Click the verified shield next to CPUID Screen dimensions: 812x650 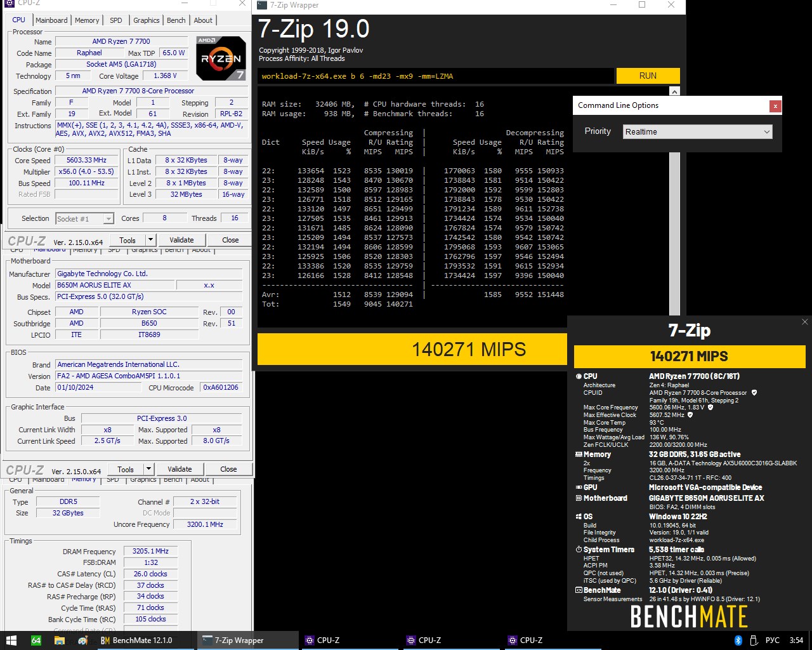(754, 393)
